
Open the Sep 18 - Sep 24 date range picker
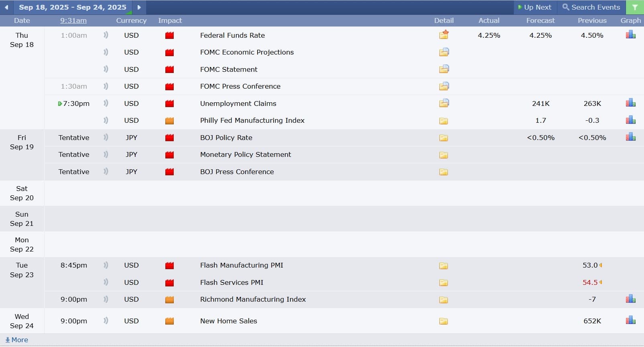tap(73, 7)
